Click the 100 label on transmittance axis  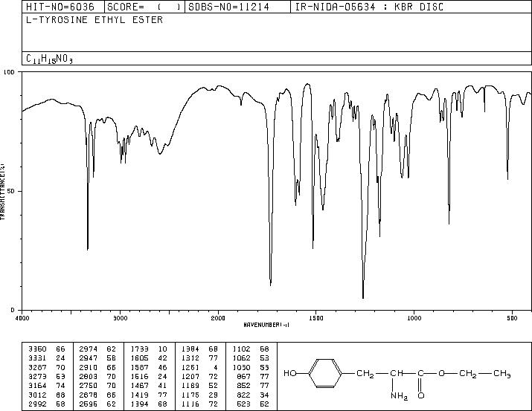coord(9,72)
